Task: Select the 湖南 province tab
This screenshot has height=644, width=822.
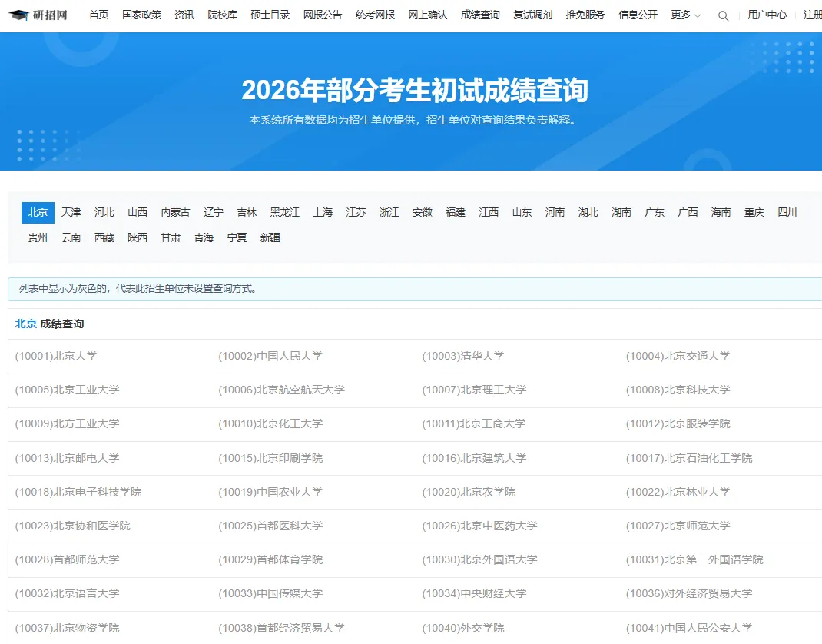Action: click(x=621, y=212)
